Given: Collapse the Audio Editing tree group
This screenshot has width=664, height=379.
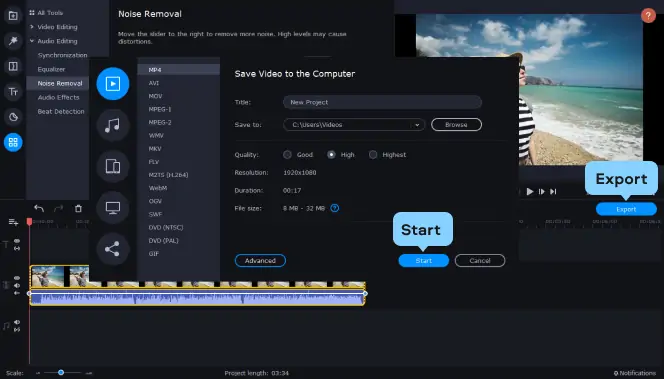Looking at the screenshot, I should point(32,41).
